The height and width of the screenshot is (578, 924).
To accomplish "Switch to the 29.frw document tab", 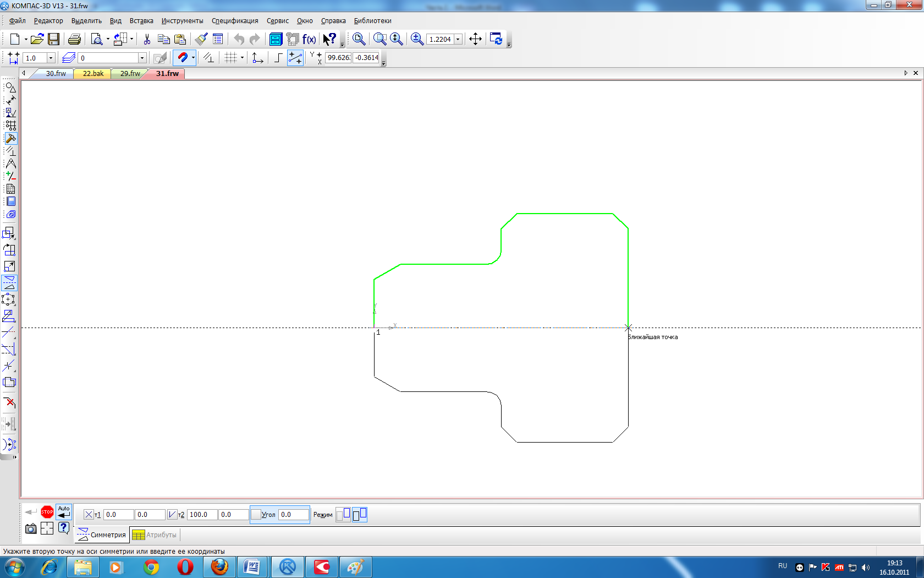I will click(x=130, y=74).
